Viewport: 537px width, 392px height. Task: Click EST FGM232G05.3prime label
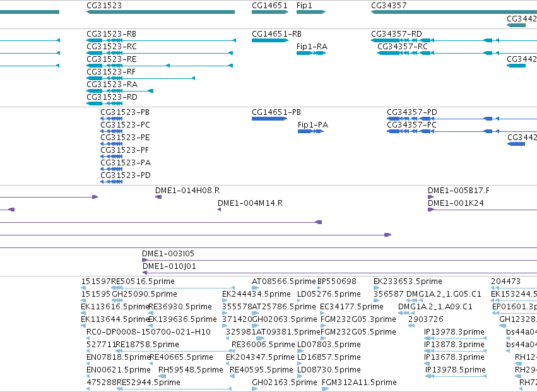[358, 319]
